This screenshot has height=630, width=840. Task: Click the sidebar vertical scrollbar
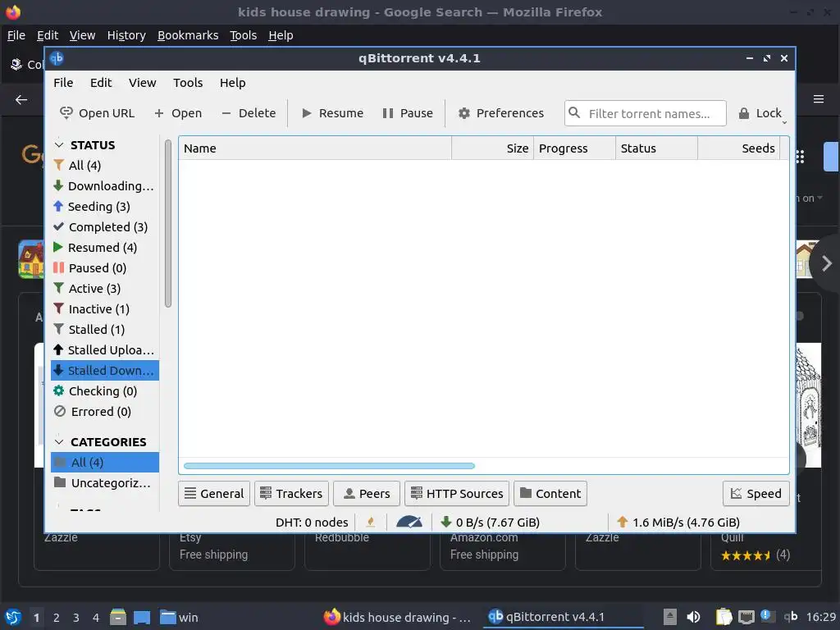(x=167, y=223)
